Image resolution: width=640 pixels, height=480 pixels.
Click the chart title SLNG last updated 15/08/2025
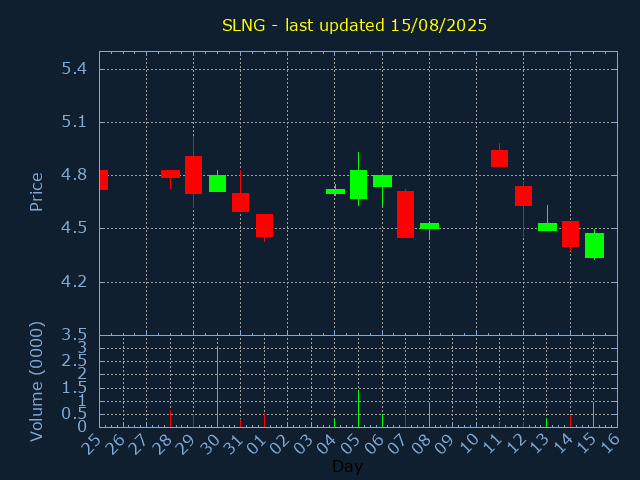click(x=354, y=25)
